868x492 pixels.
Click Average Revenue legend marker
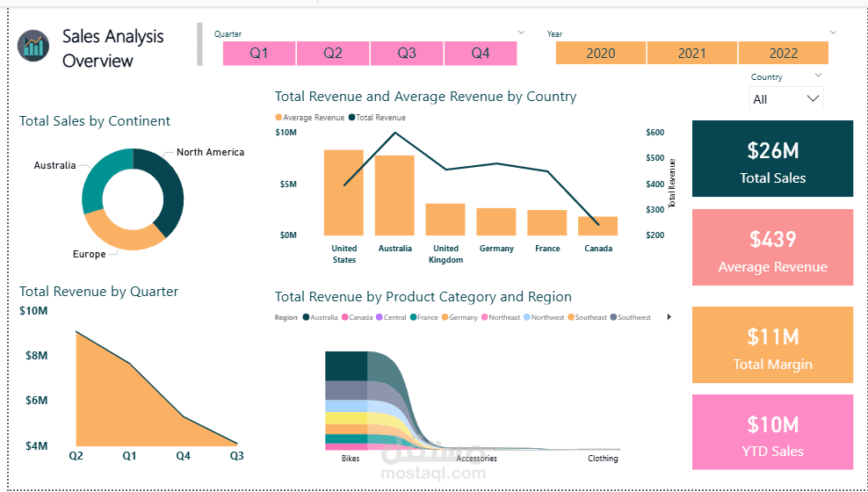pos(279,118)
